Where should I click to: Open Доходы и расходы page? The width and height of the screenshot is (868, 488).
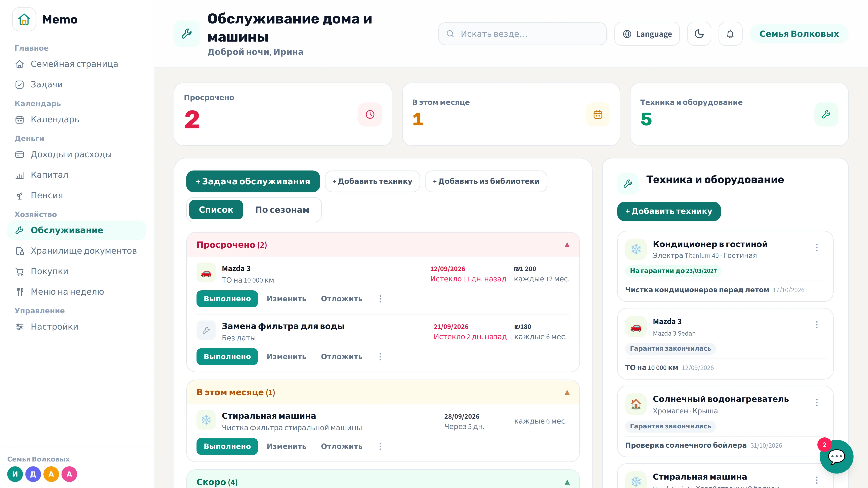tap(77, 155)
